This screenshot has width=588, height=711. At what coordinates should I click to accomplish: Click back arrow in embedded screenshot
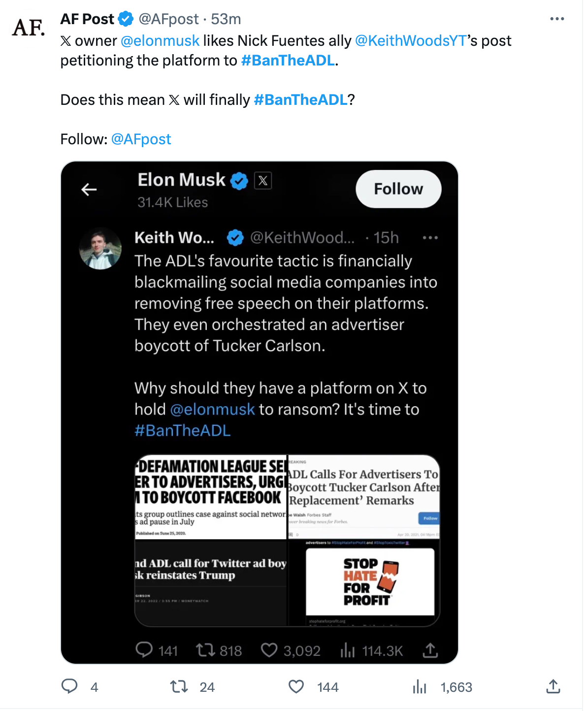[x=89, y=189]
